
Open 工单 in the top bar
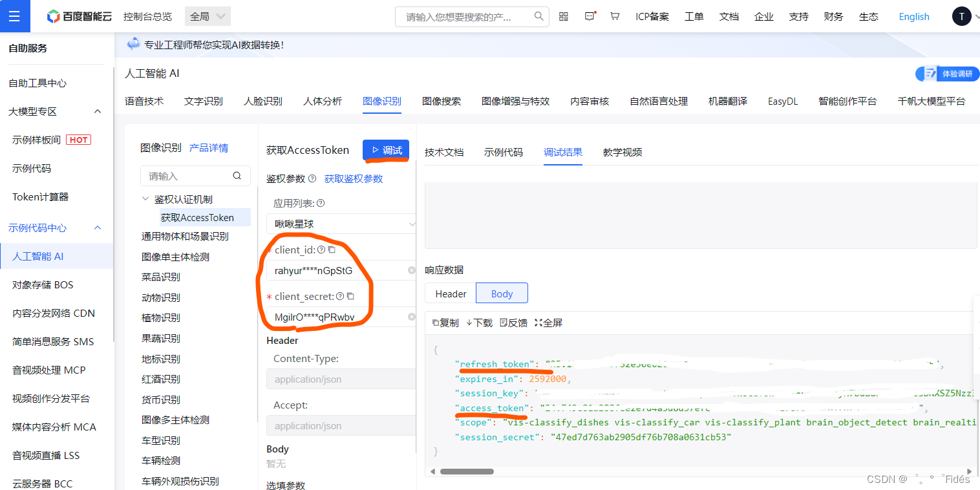[x=694, y=17]
